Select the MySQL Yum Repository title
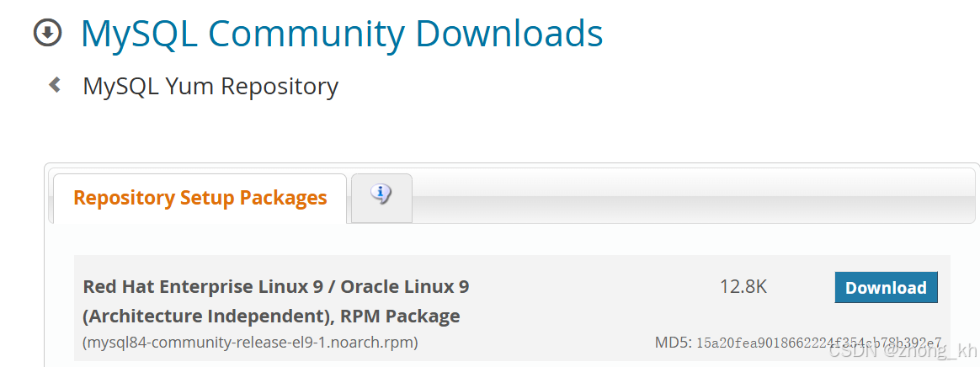Screen dimensions: 980x367 (210, 87)
